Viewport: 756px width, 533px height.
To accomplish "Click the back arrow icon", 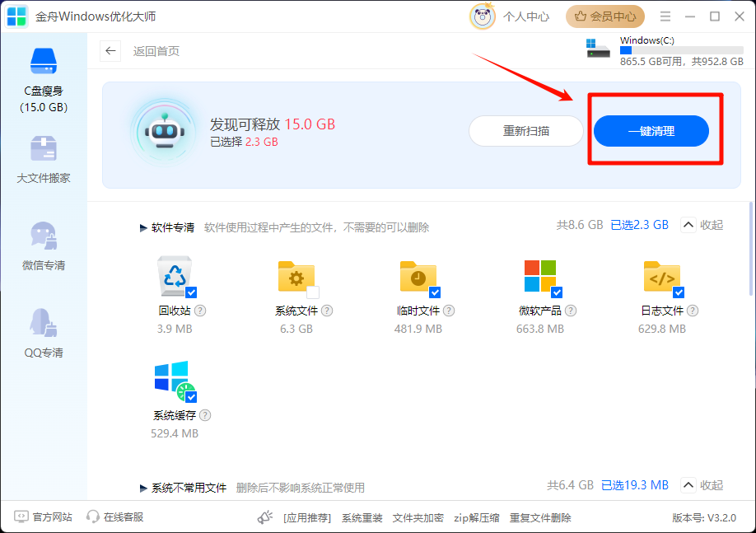I will pos(110,50).
